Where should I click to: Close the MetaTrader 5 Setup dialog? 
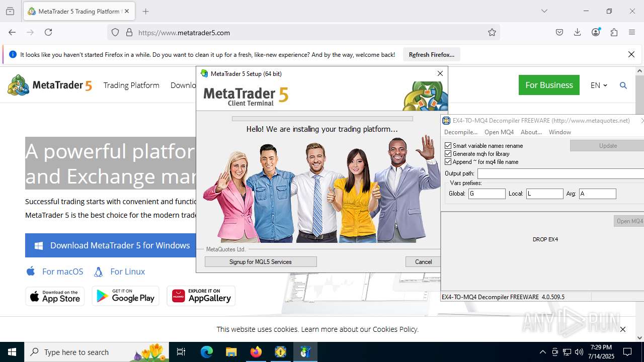click(x=440, y=73)
